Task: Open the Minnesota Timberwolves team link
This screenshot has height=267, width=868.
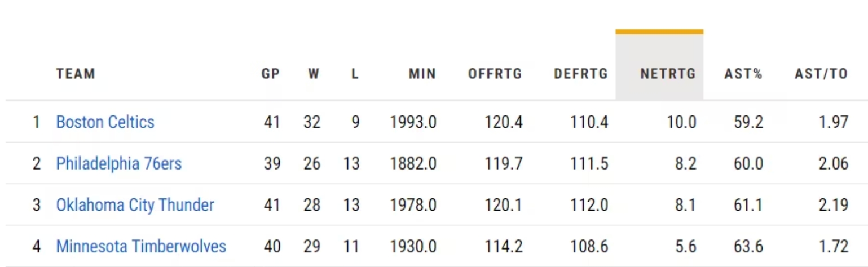Action: pos(141,246)
